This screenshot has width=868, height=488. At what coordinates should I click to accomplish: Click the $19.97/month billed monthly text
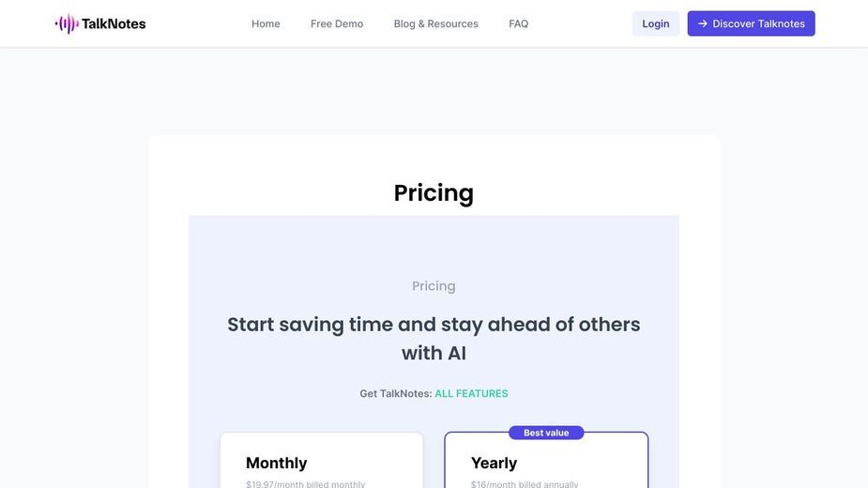(305, 484)
